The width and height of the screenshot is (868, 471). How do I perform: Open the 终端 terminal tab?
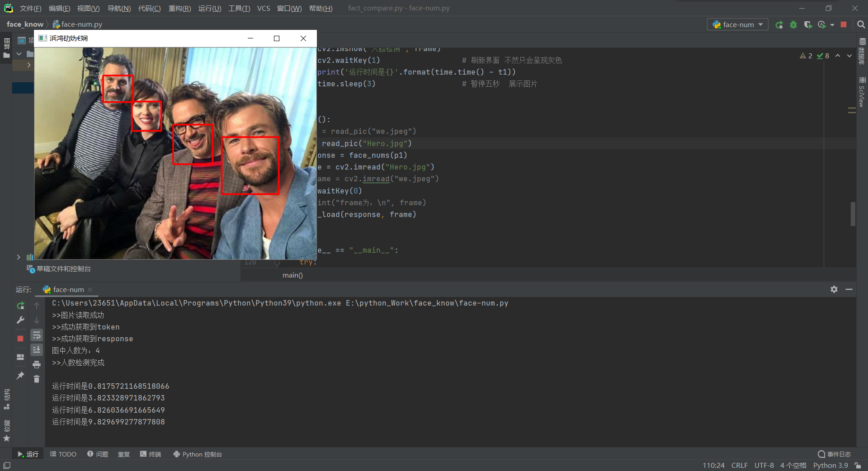pos(151,454)
